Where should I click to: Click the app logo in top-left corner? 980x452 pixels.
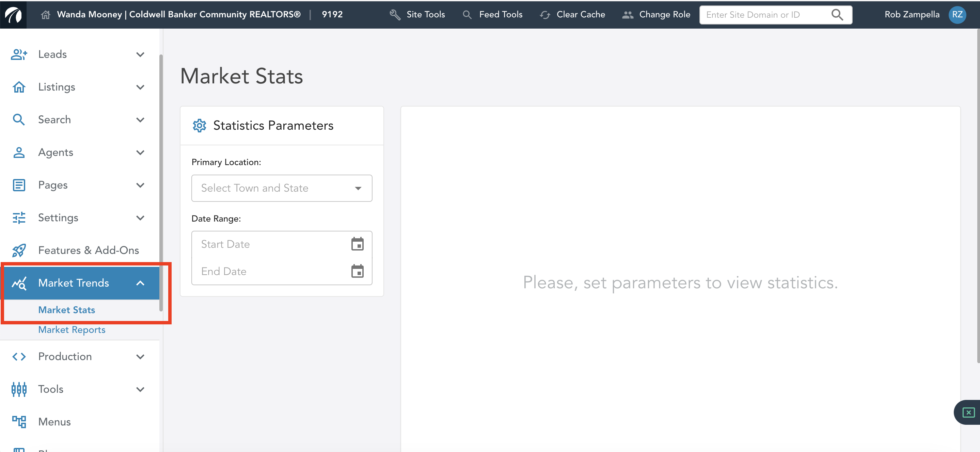pyautogui.click(x=13, y=14)
